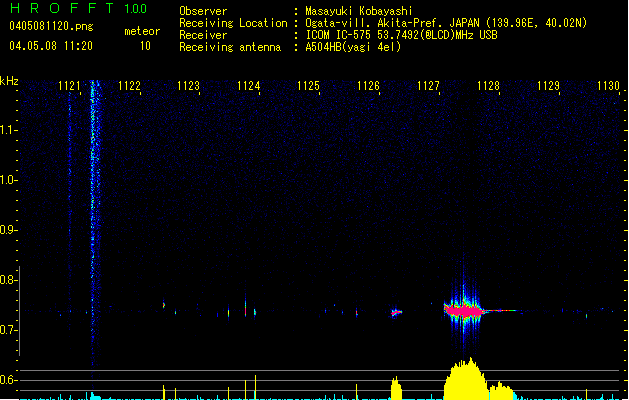Click the 0.9 frequency axis label
This screenshot has width=629, height=400.
[9, 230]
